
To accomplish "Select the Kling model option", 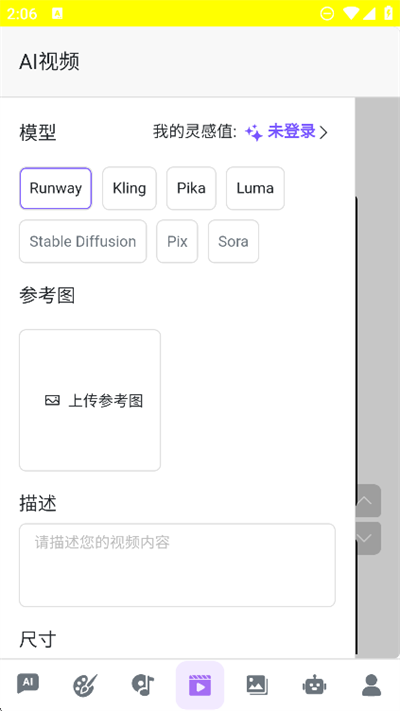I will [129, 188].
